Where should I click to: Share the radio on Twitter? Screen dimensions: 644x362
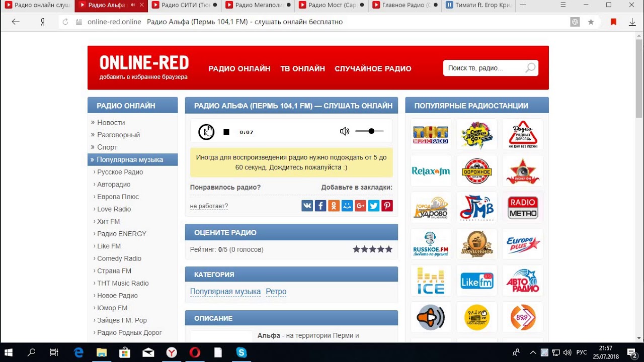pyautogui.click(x=373, y=205)
